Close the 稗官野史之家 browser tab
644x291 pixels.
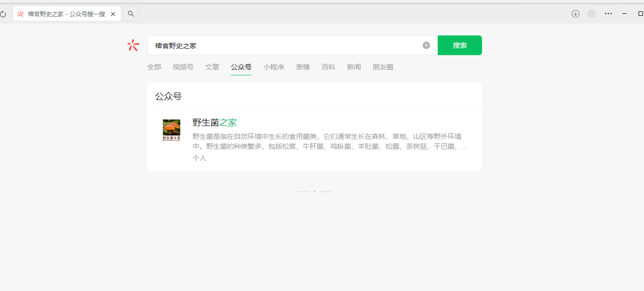point(113,14)
